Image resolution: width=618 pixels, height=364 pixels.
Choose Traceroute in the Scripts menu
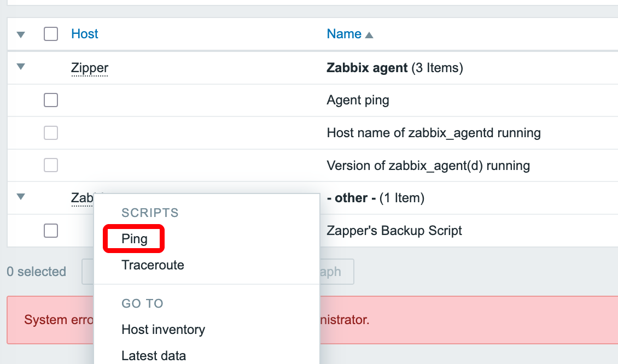(153, 266)
